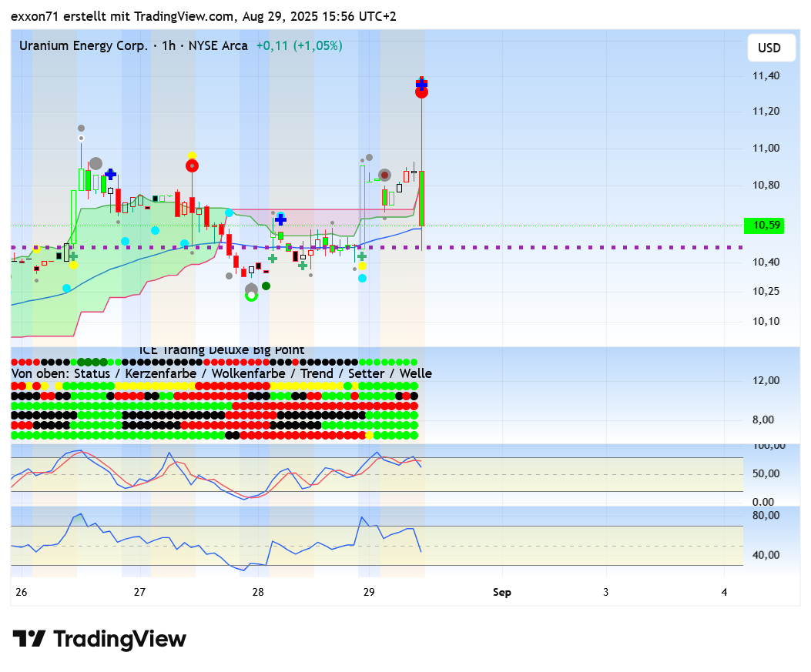Click the large red circle at the chart high

pos(421,92)
